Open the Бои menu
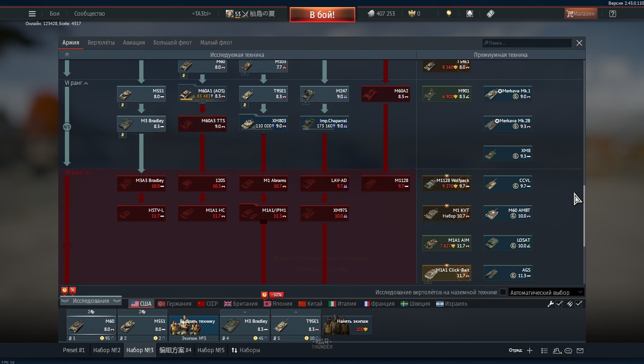 coord(55,14)
